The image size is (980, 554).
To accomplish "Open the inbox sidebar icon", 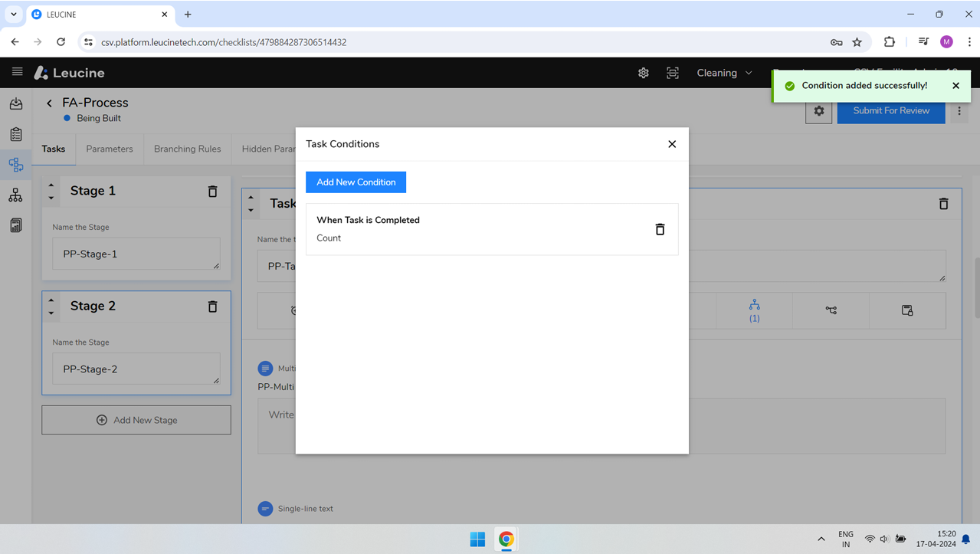I will pyautogui.click(x=15, y=103).
